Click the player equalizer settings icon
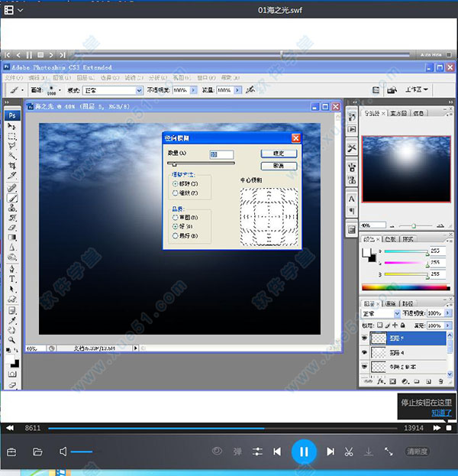Image resolution: width=458 pixels, height=476 pixels. point(257,452)
